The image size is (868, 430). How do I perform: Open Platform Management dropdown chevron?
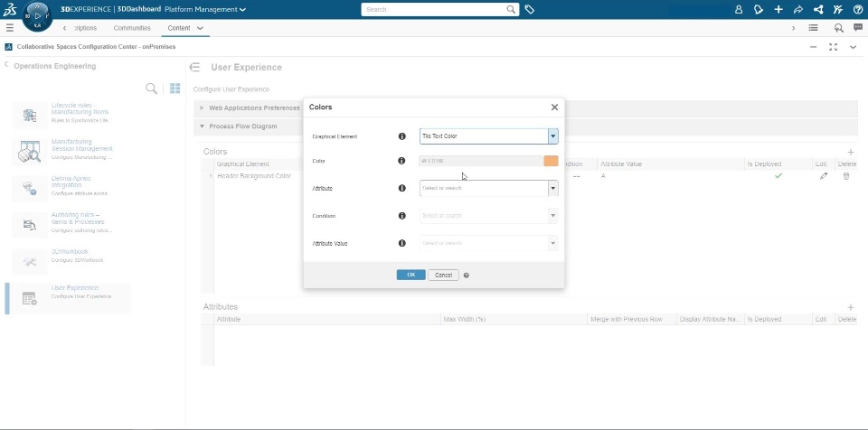(x=243, y=9)
